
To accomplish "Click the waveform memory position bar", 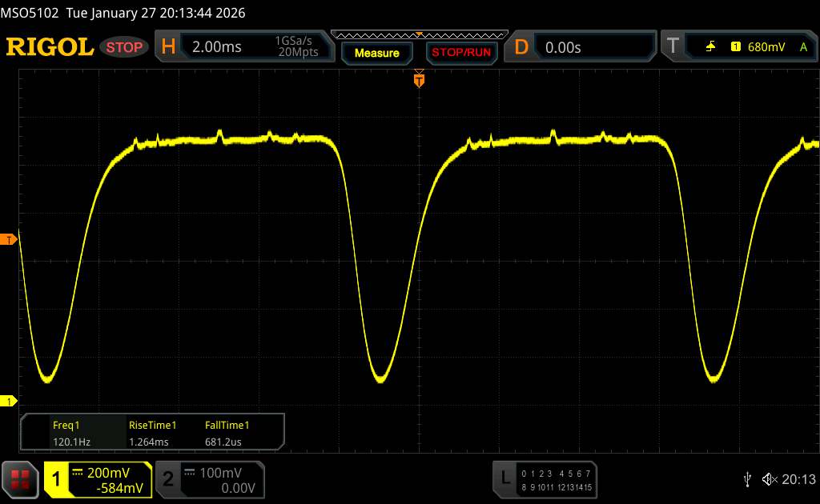I will (419, 34).
